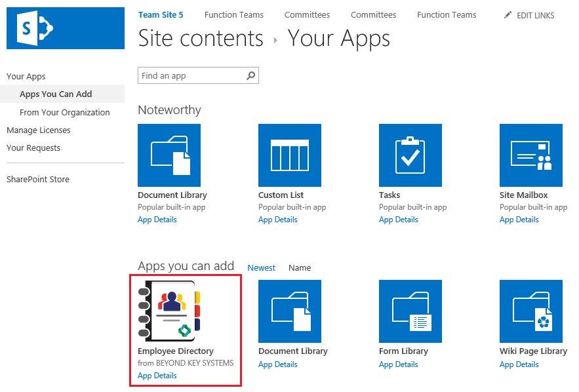579x392 pixels.
Task: Click Document Library title under Noteworthy
Action: point(172,195)
